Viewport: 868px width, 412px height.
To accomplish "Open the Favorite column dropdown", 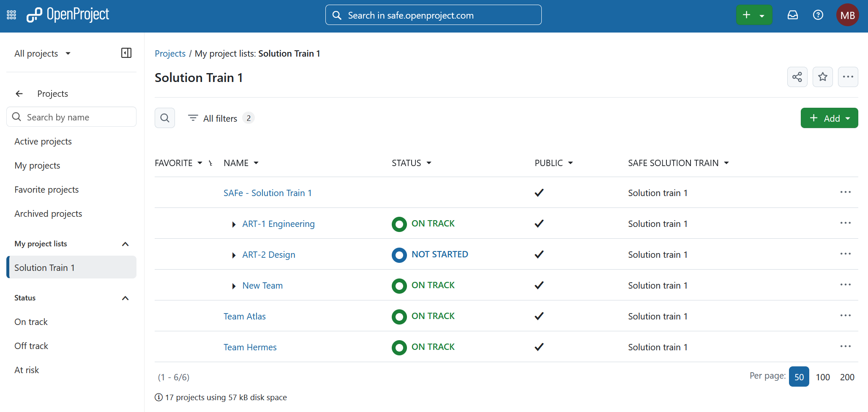I will click(x=200, y=163).
